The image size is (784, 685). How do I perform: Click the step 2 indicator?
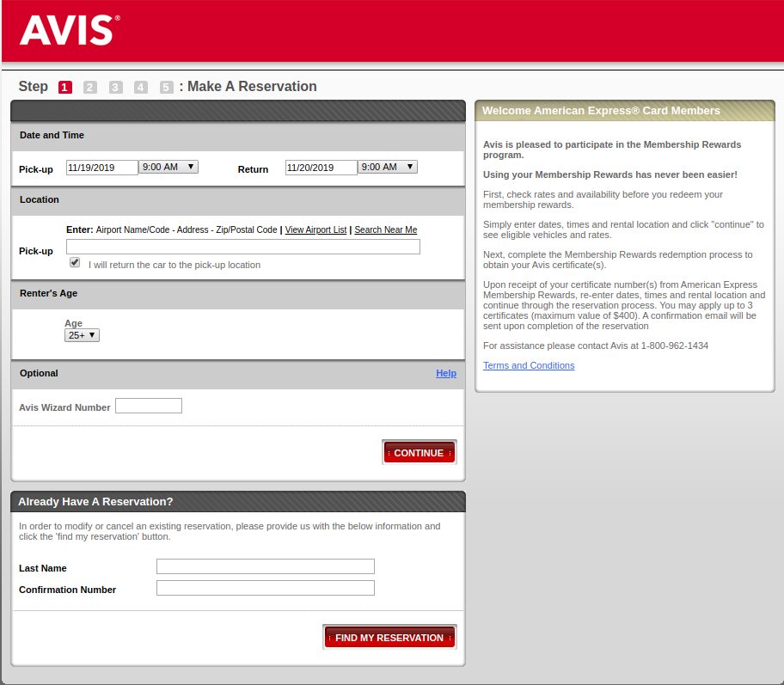[x=90, y=87]
